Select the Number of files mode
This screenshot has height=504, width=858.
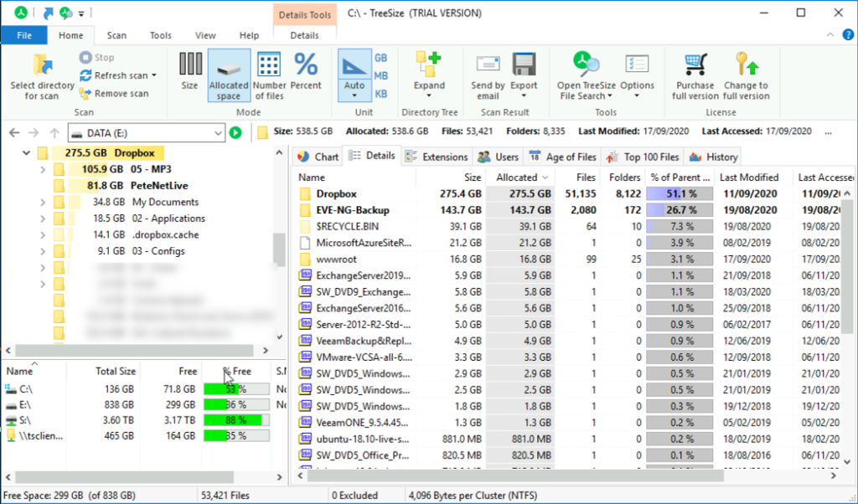tap(268, 75)
